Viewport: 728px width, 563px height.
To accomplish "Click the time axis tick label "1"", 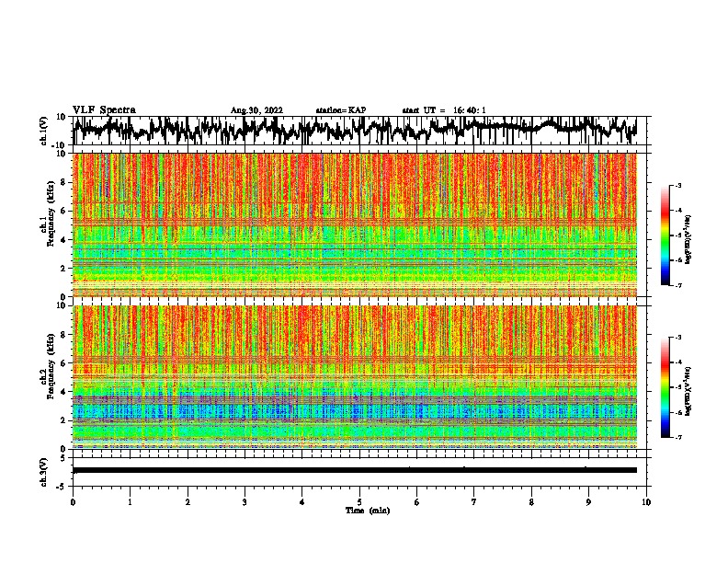I will [x=130, y=502].
